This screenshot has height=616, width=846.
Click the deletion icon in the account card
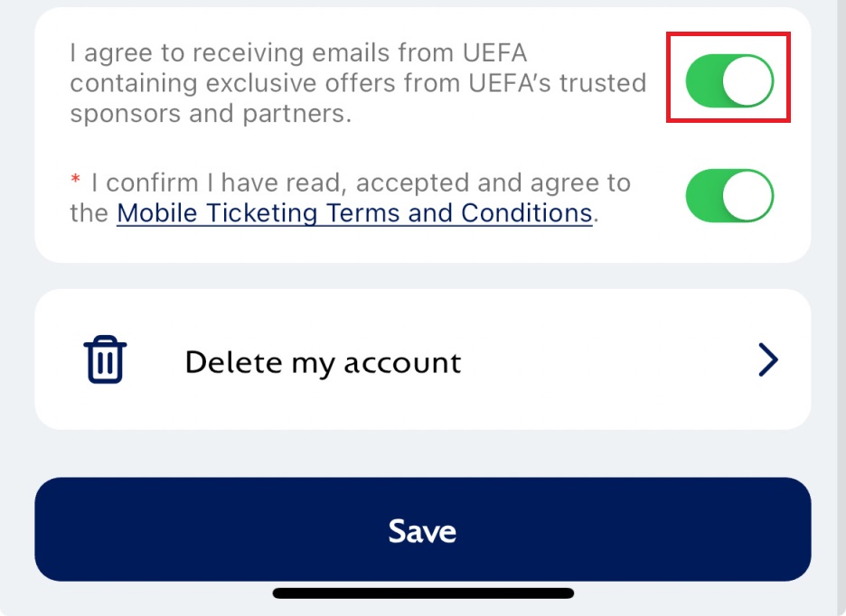tap(104, 359)
